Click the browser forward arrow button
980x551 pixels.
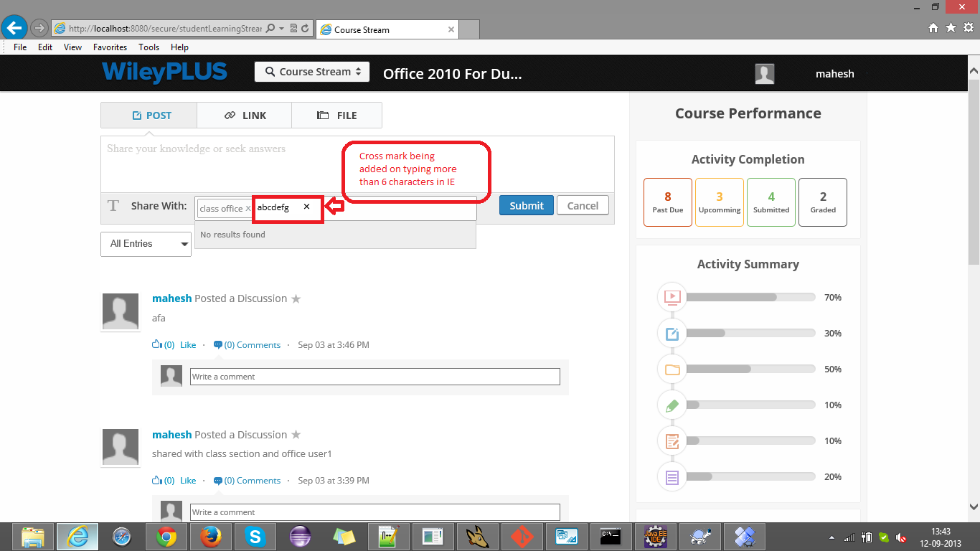pyautogui.click(x=39, y=29)
